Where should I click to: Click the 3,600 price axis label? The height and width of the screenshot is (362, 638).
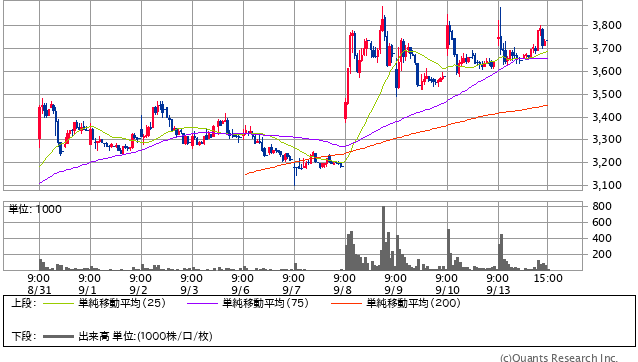coord(607,71)
